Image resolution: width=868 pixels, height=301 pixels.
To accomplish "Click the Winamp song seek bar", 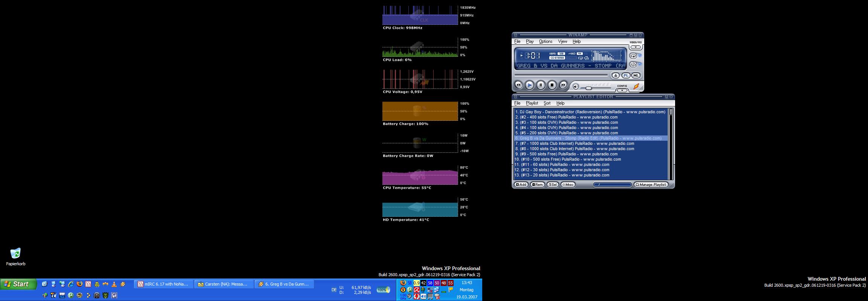I will click(x=561, y=75).
